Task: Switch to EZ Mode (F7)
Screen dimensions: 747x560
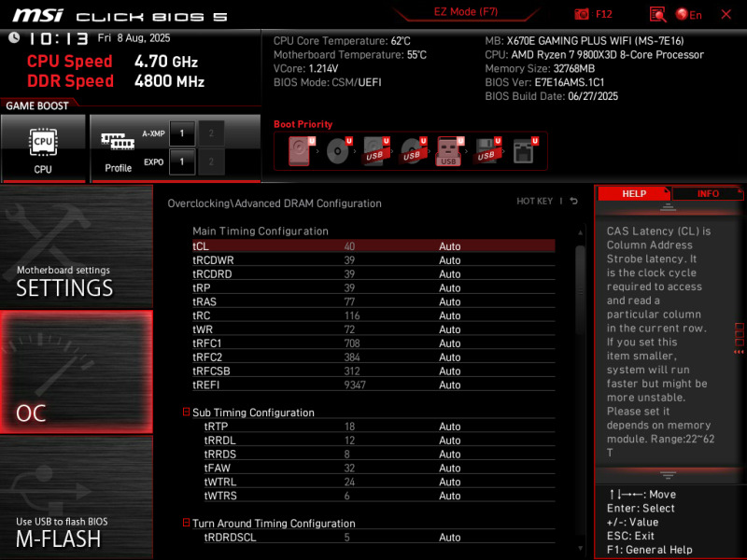Action: point(465,12)
